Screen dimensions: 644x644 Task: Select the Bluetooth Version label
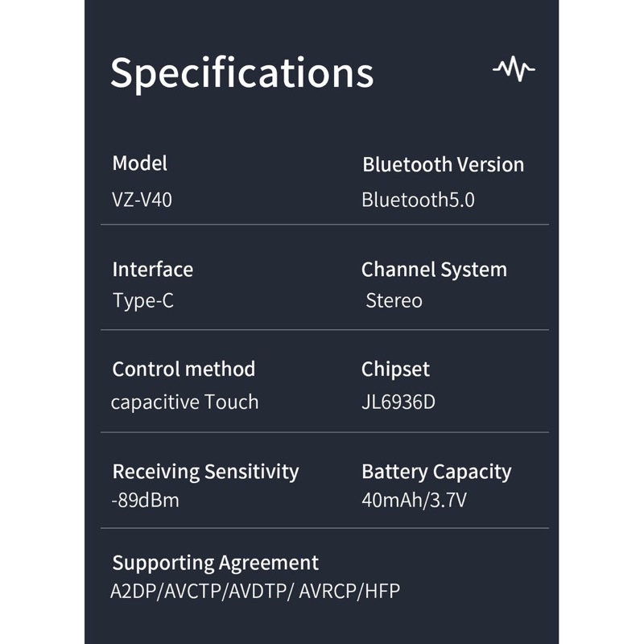[443, 165]
